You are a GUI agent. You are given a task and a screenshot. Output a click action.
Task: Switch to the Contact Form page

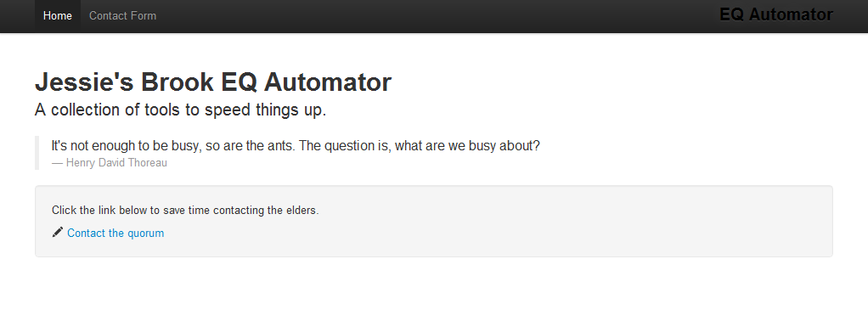pos(123,16)
